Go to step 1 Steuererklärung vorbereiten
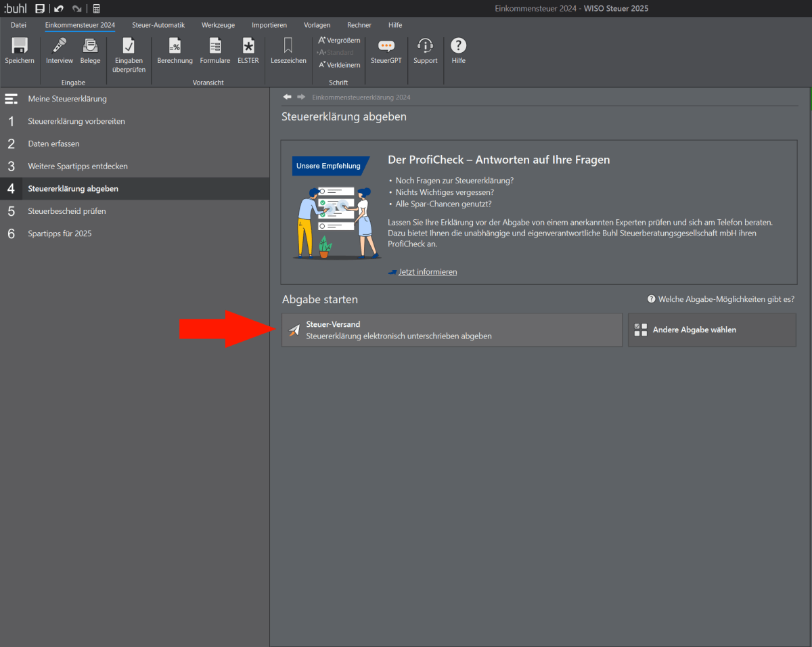 point(135,121)
